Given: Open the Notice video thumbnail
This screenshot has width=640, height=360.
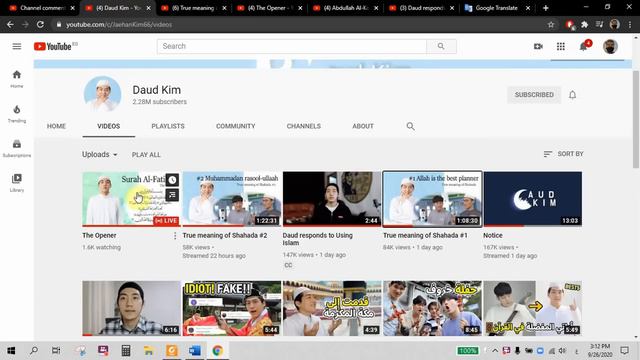Looking at the screenshot, I should (x=532, y=199).
